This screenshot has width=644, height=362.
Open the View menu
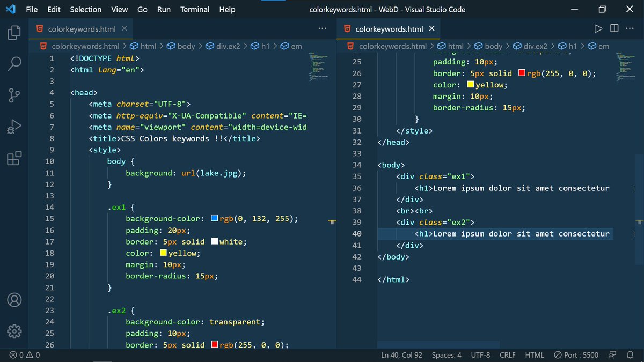click(x=120, y=9)
